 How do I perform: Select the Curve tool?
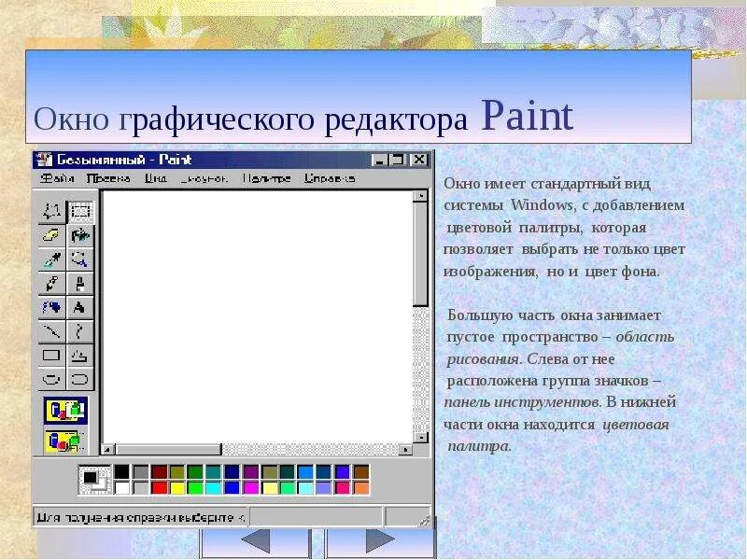coord(80,331)
